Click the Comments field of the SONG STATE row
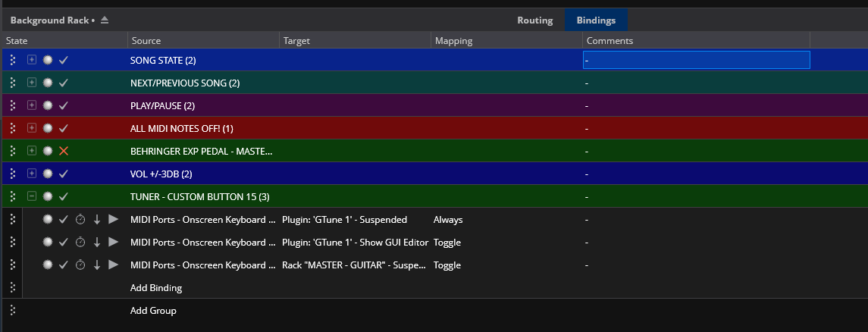Image resolution: width=868 pixels, height=332 pixels. [696, 60]
